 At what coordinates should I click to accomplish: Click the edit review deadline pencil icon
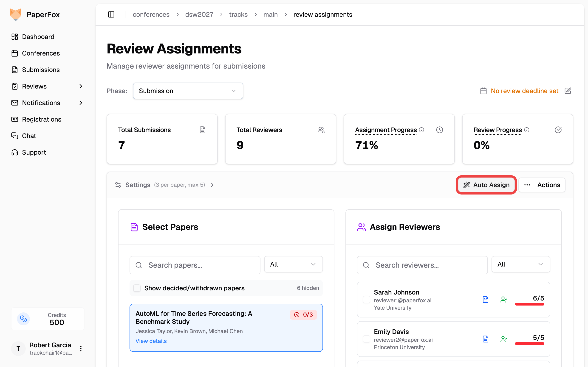568,91
